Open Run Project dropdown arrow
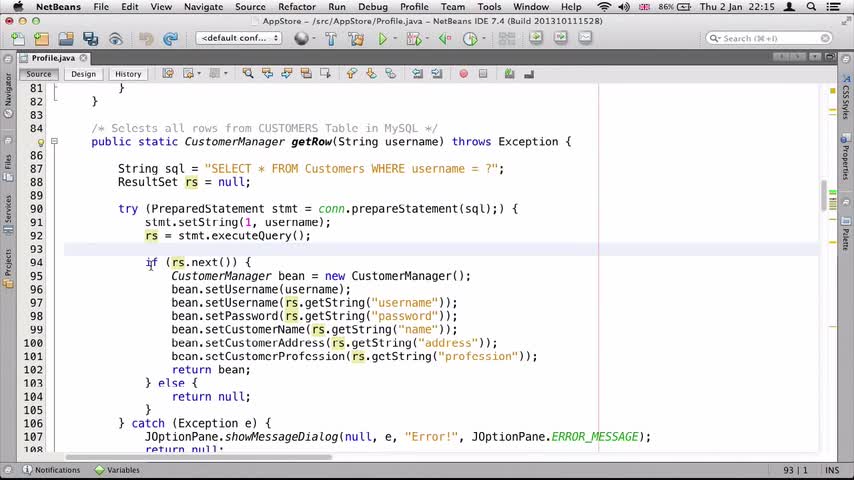The width and height of the screenshot is (854, 480). tap(395, 39)
